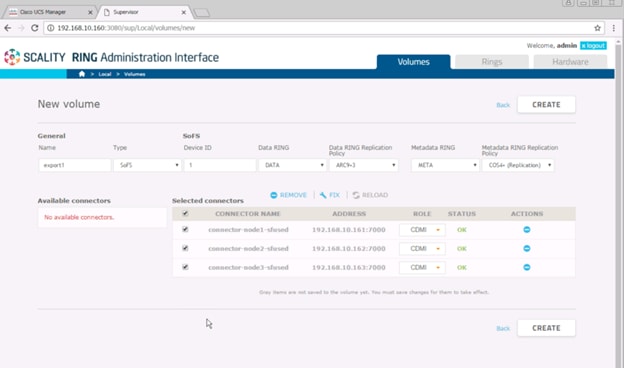The image size is (624, 368).
Task: Click the FIX wrench action
Action: (330, 195)
